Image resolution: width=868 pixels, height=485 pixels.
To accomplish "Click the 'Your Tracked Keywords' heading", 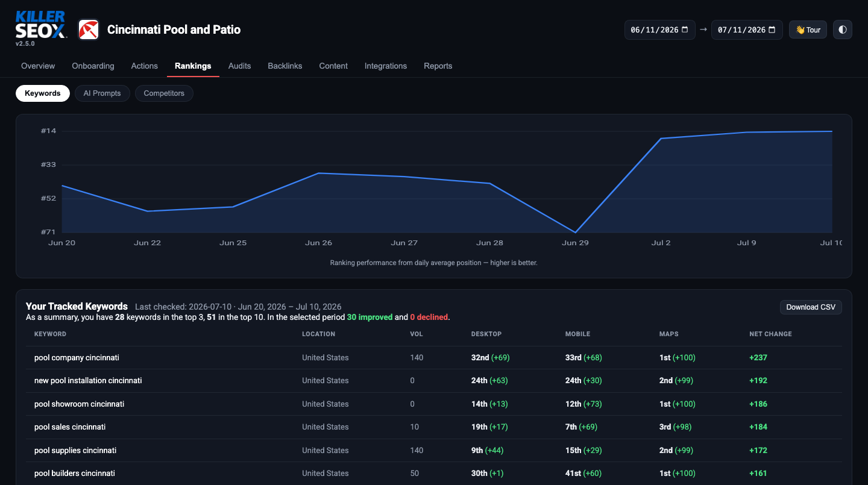I will tap(77, 306).
